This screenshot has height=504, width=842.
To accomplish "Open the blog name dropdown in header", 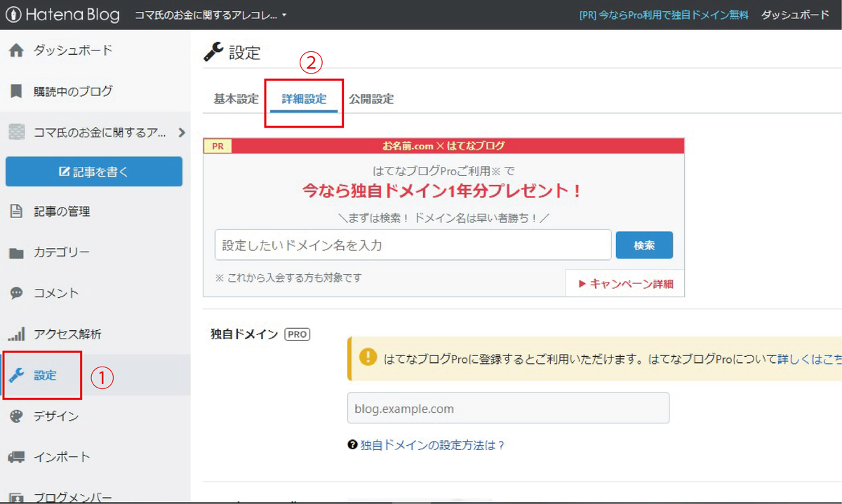I will pos(210,15).
